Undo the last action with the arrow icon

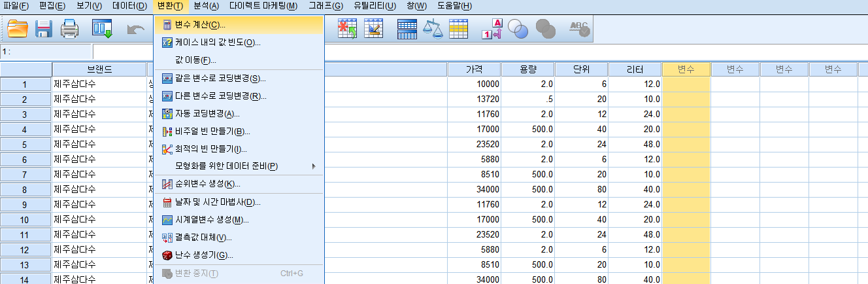point(136,29)
